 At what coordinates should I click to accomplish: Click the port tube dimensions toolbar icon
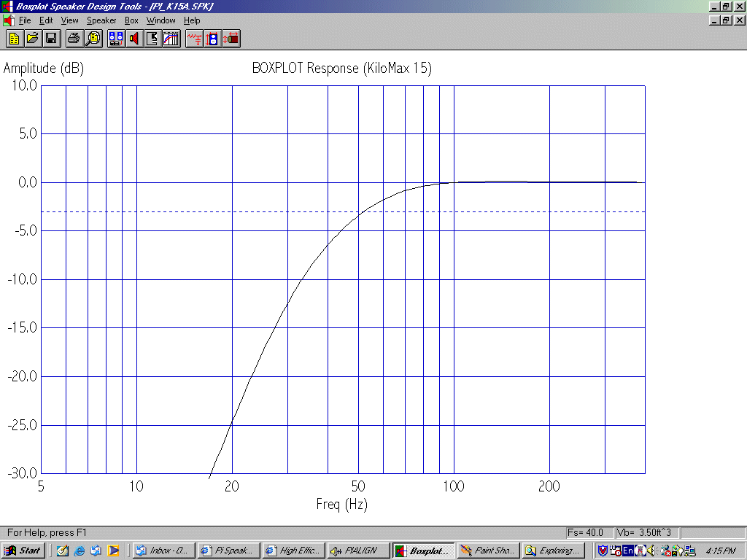tap(231, 39)
